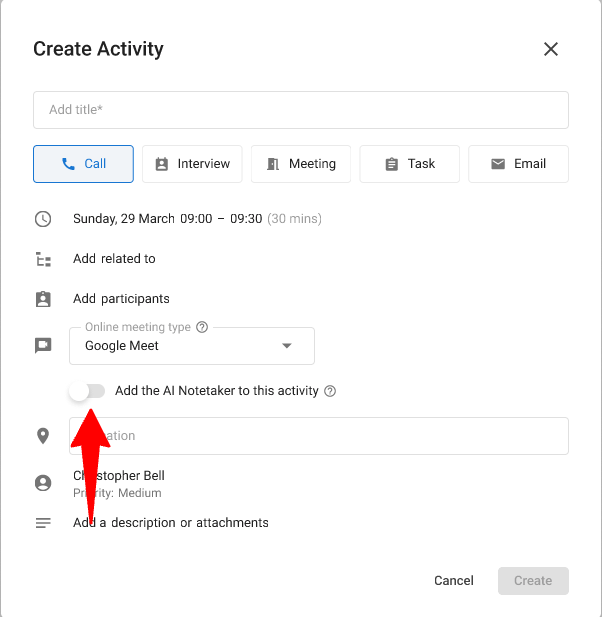Click Add related to
The height and width of the screenshot is (617, 602).
tap(114, 259)
